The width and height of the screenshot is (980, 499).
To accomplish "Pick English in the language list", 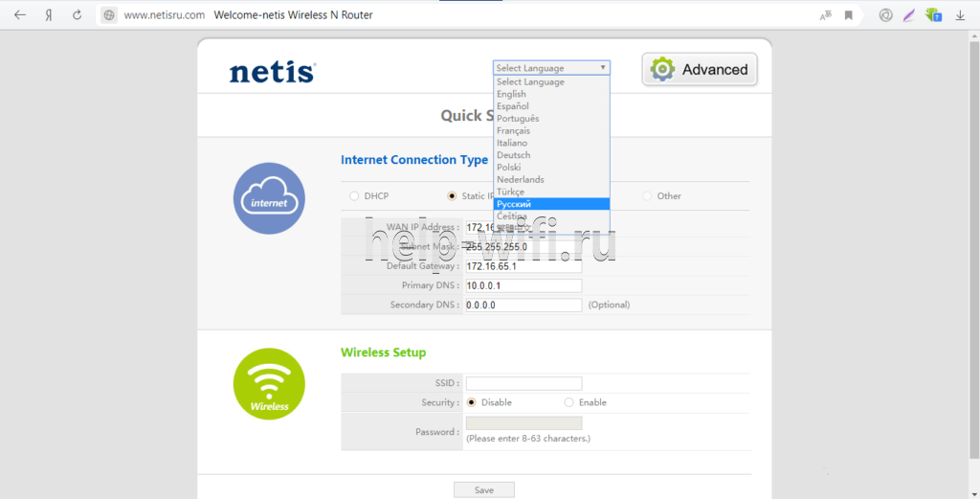I will click(x=551, y=94).
